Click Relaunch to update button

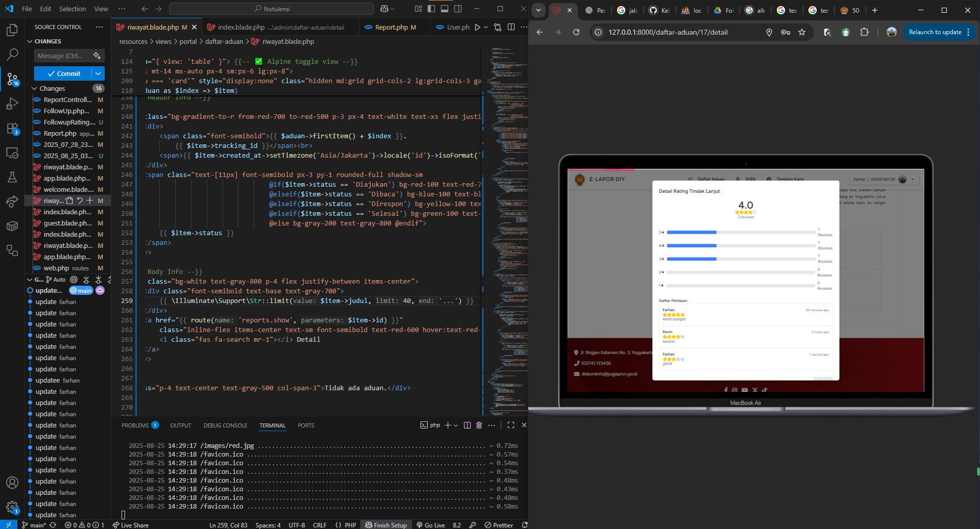(x=935, y=32)
